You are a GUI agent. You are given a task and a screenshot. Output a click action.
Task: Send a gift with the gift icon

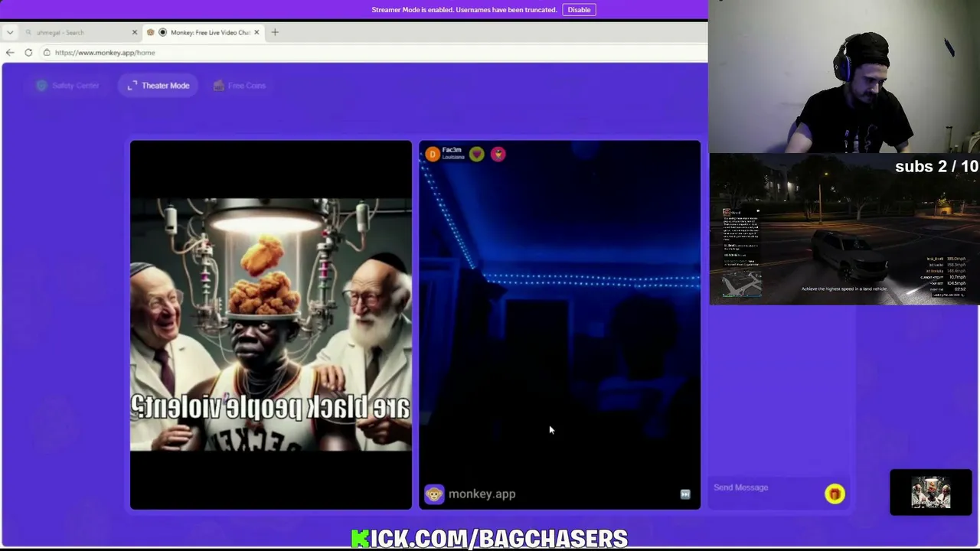[x=835, y=494]
